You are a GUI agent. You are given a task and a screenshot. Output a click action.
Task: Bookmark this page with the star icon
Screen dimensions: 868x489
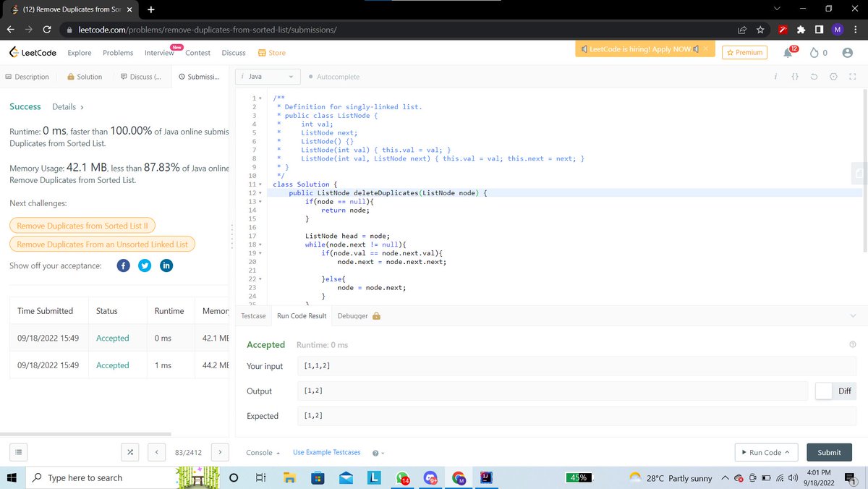pyautogui.click(x=760, y=30)
